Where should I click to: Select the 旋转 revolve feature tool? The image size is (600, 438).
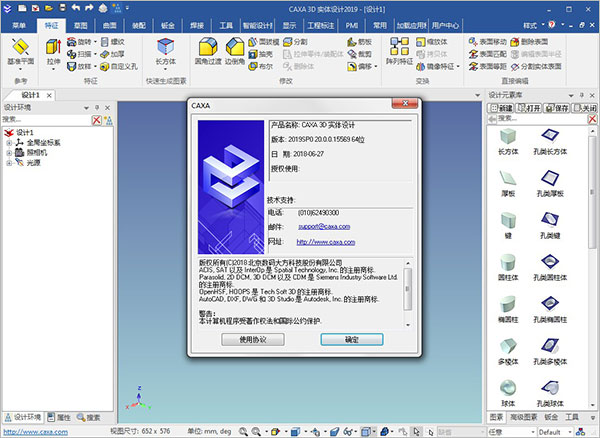click(x=79, y=42)
